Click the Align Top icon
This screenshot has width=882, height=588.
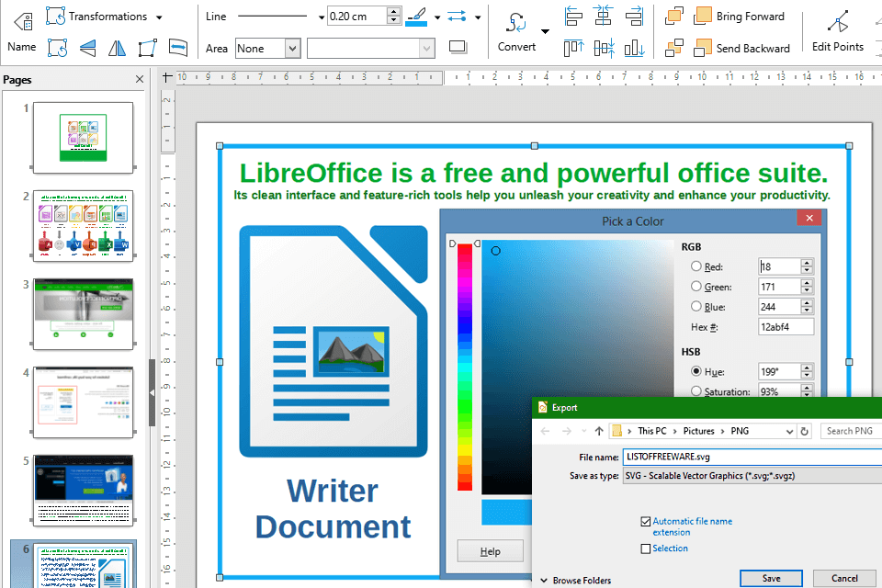pyautogui.click(x=573, y=48)
